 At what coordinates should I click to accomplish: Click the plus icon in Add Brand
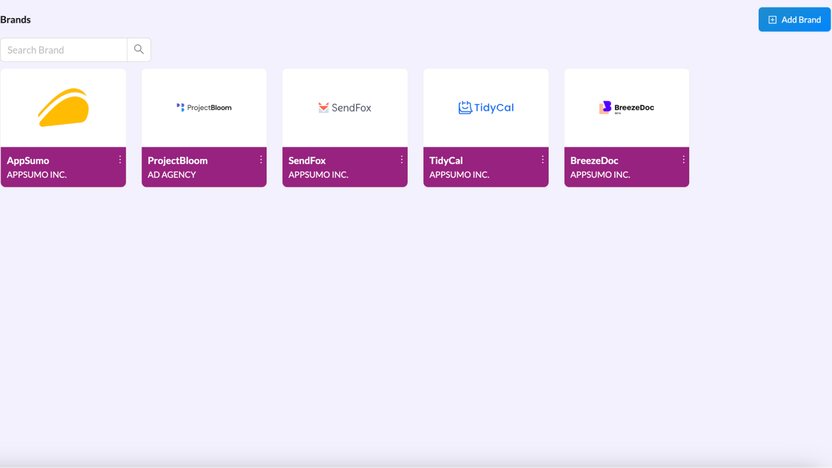click(773, 20)
